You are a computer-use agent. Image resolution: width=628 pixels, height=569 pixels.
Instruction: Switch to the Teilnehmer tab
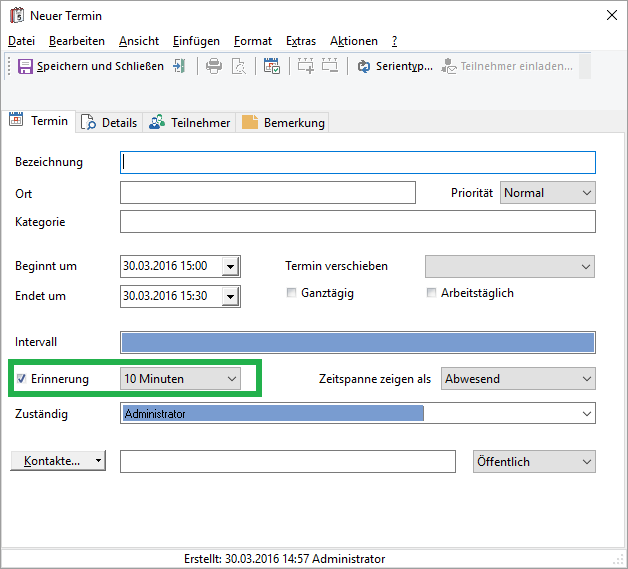pos(189,123)
